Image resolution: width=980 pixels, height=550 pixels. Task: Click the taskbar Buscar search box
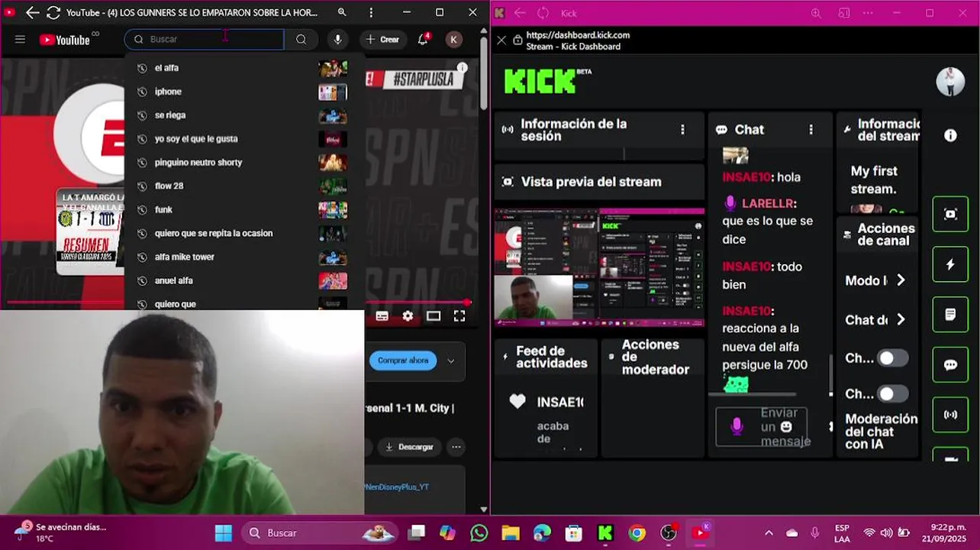(321, 532)
